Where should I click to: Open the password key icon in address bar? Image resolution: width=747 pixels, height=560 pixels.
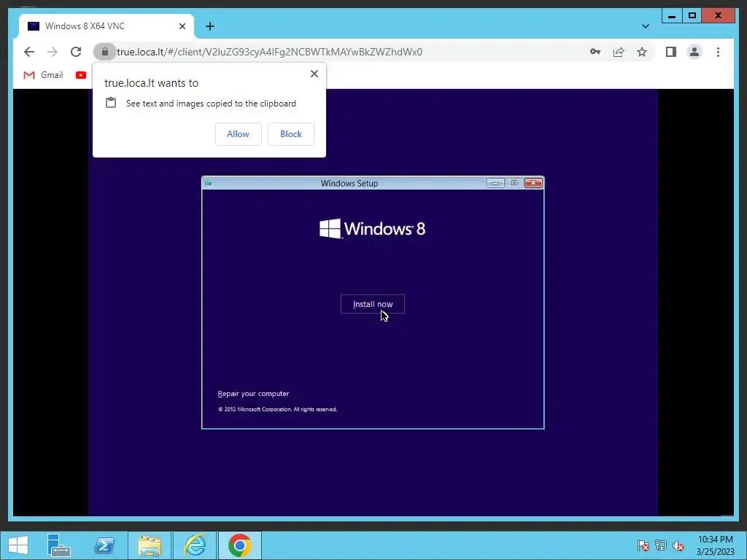tap(595, 52)
